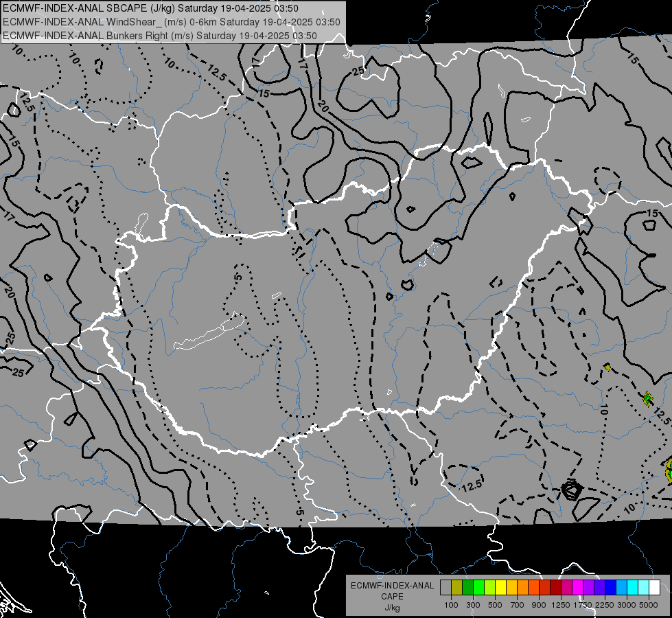The image size is (672, 618).
Task: Click the 1750 legend scale value
Action: pos(583,605)
